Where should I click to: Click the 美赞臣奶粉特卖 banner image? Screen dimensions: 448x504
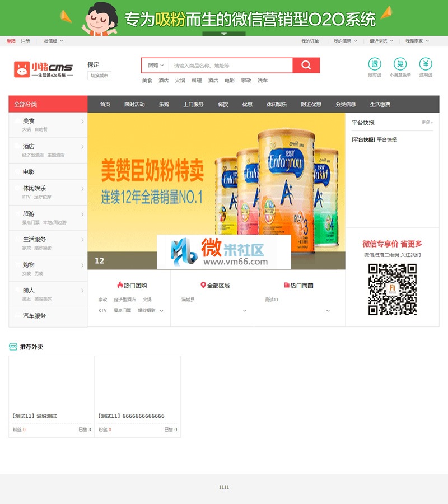pyautogui.click(x=216, y=191)
